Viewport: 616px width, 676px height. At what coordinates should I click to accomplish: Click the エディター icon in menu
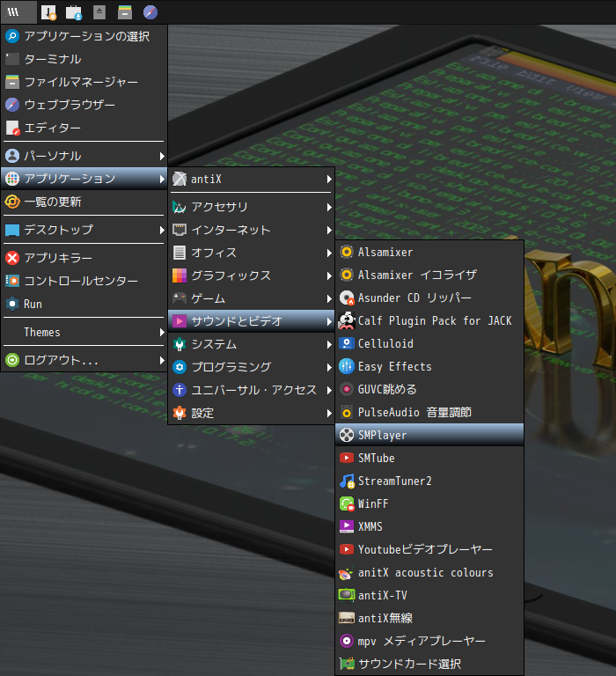[x=12, y=128]
